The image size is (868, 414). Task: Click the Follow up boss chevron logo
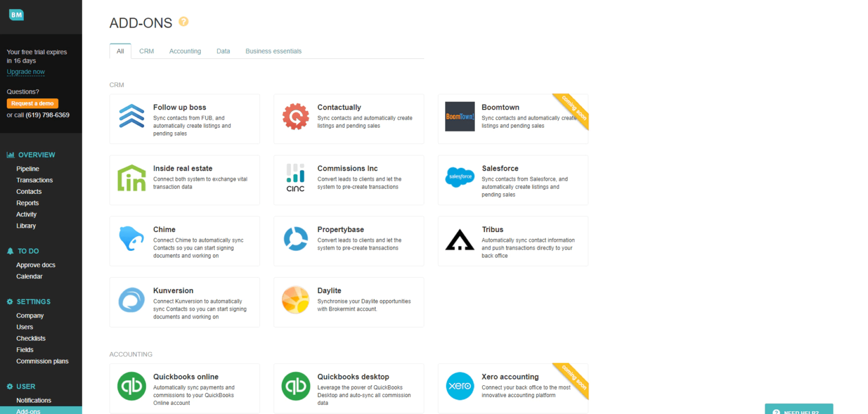point(132,116)
